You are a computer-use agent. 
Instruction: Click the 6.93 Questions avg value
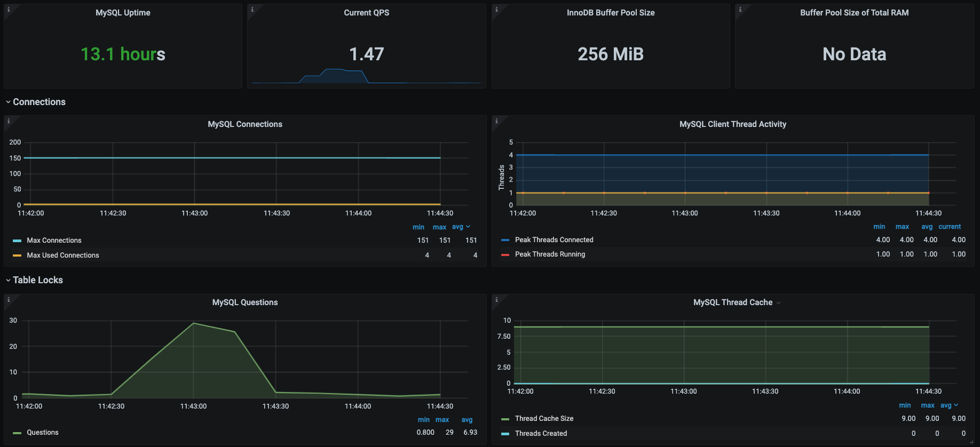[470, 433]
